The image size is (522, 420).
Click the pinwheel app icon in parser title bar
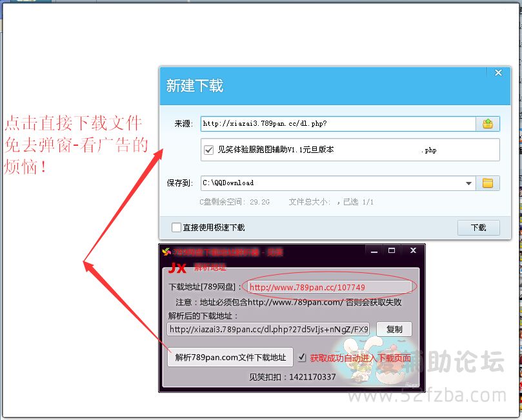(x=166, y=252)
